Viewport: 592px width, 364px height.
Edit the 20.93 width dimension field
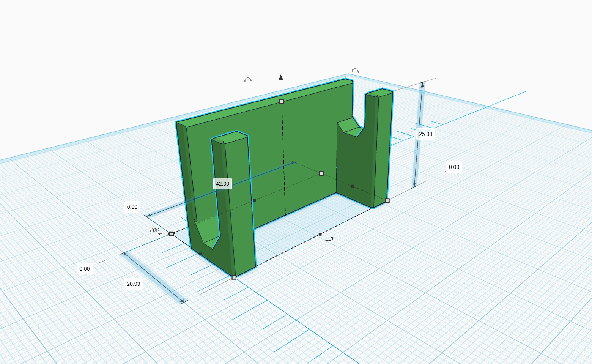tap(134, 284)
